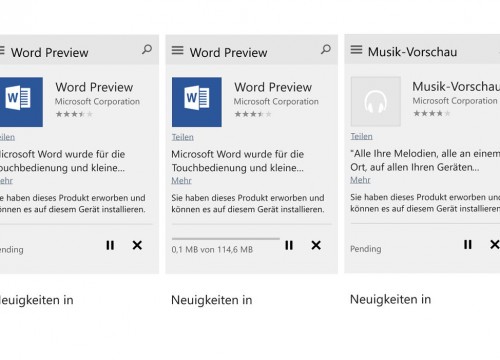Click '0,1 MB von 114,6 MB' text

(212, 250)
